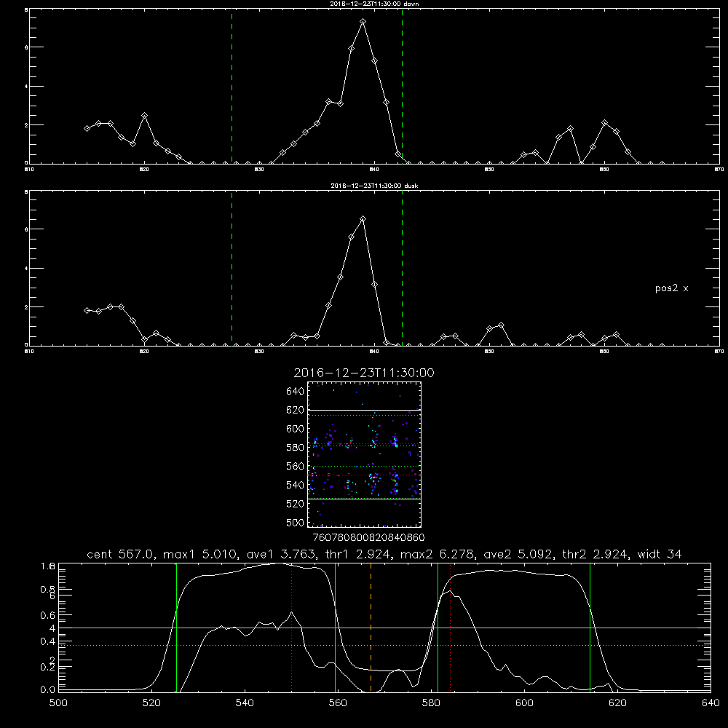The height and width of the screenshot is (728, 728).
Task: Click the blue dotted horizontal threshold line
Action: (384, 645)
